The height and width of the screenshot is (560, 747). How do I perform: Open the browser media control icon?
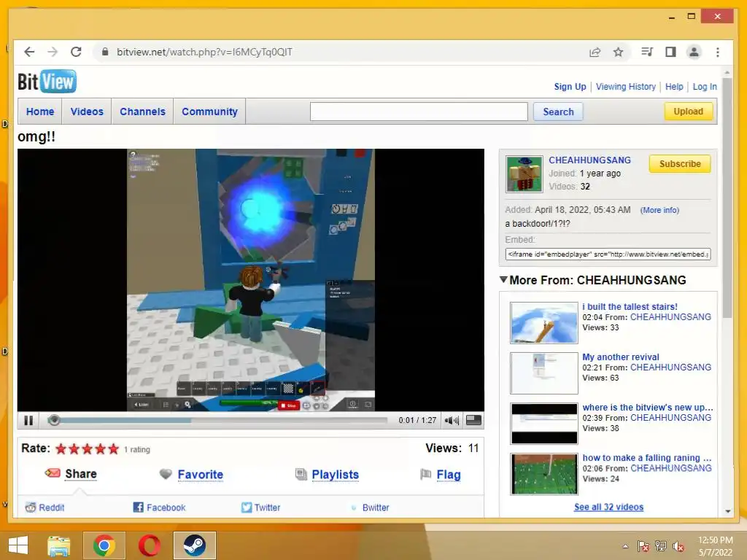tap(646, 52)
